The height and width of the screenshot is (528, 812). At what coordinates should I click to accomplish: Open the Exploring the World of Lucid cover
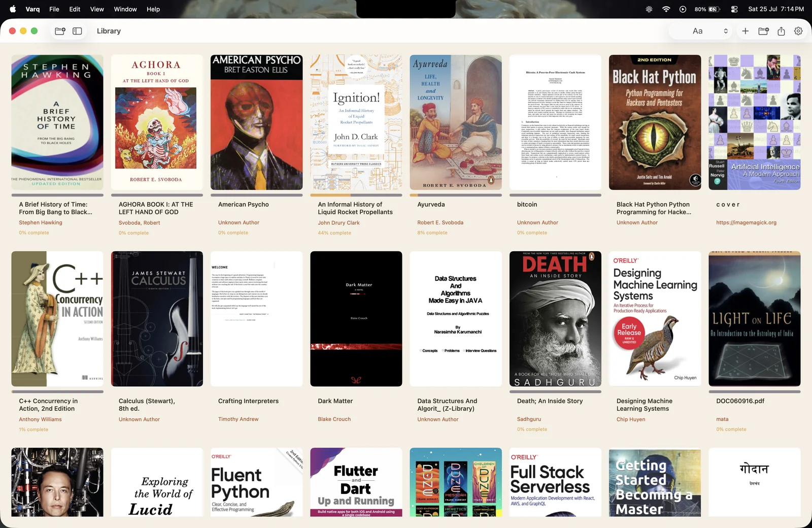157,482
